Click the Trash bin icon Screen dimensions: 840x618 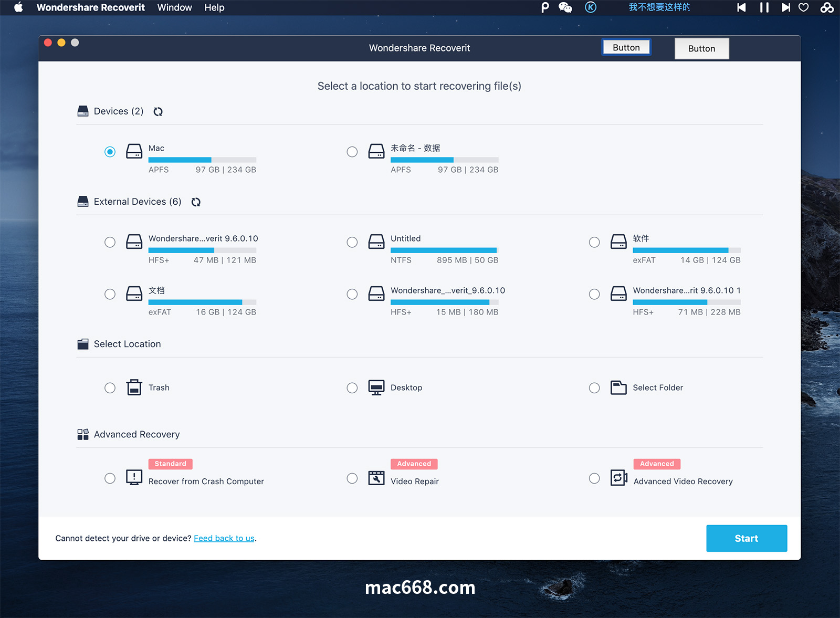coord(134,387)
